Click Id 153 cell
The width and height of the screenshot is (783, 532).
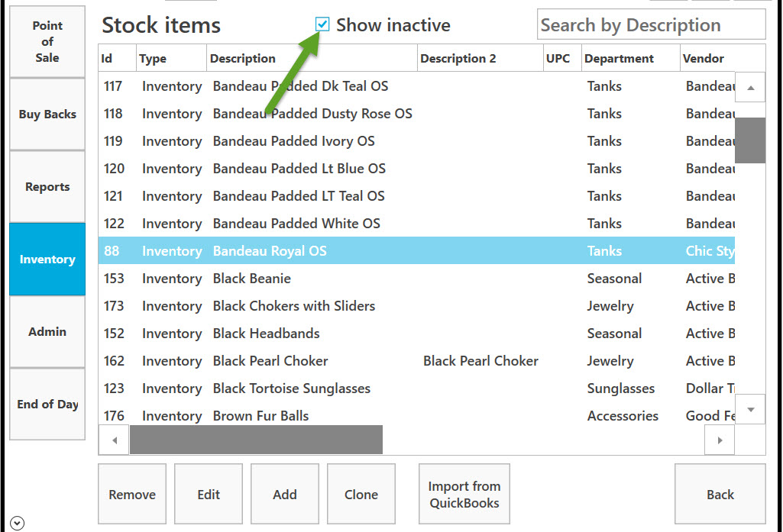pos(114,279)
